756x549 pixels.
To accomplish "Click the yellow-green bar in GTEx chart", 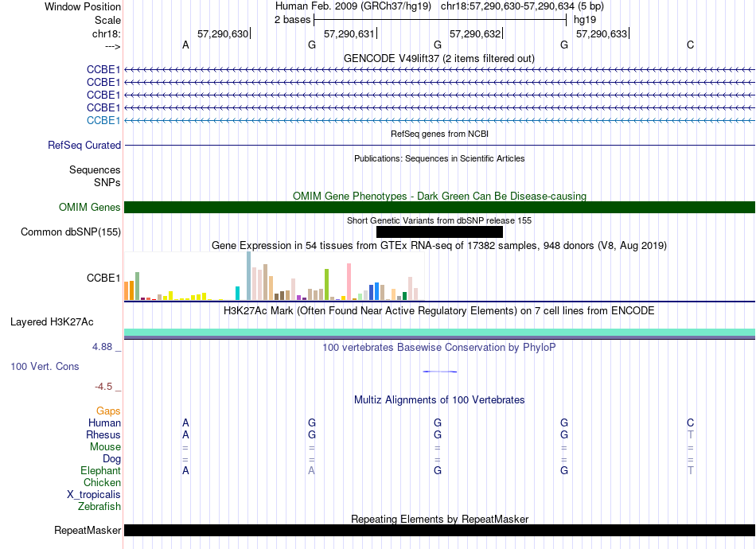I will pyautogui.click(x=327, y=285).
